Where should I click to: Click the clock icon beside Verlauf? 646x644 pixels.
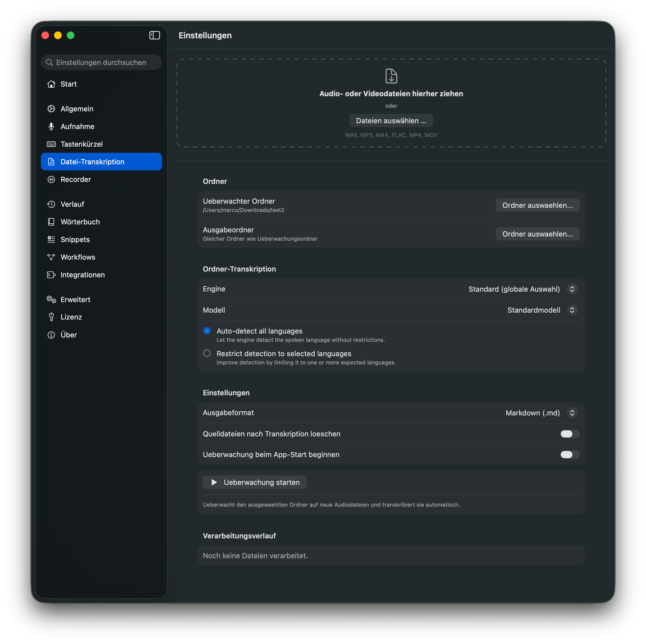(51, 204)
